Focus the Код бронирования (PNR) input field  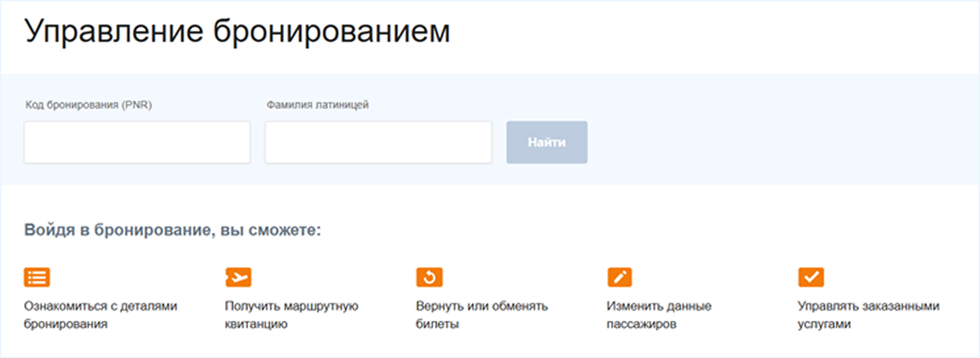[x=137, y=142]
